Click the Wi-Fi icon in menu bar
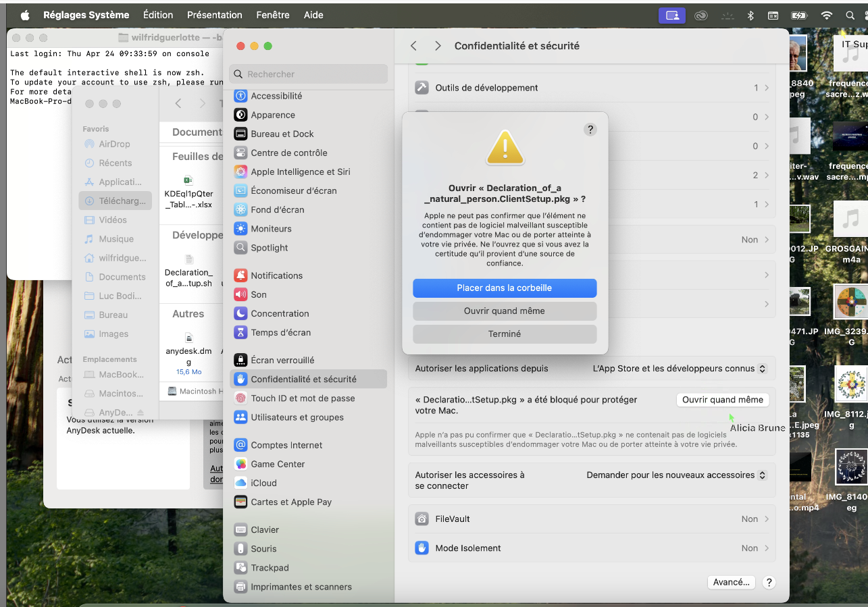 coord(826,15)
